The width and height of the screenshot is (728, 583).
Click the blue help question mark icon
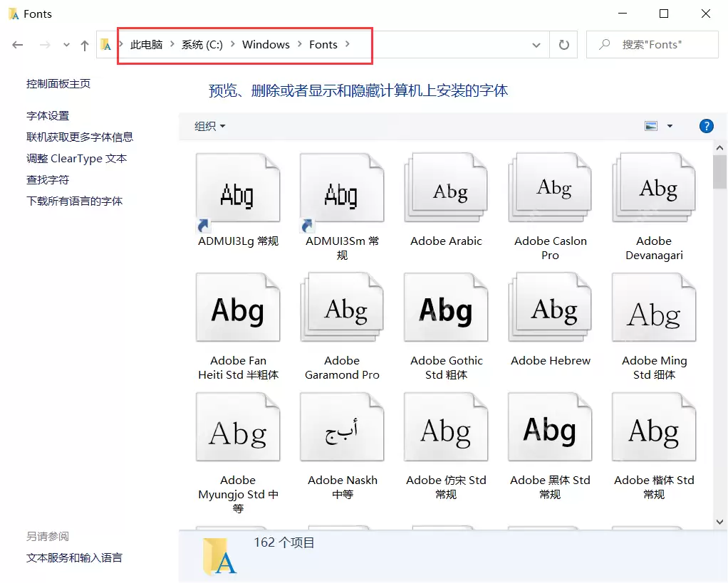pyautogui.click(x=706, y=126)
